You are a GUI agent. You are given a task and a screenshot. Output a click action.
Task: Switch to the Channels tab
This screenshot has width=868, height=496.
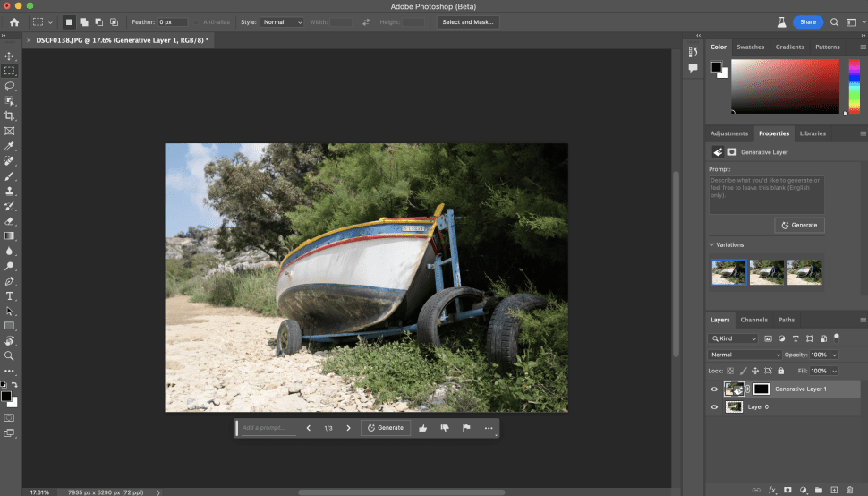pos(754,320)
